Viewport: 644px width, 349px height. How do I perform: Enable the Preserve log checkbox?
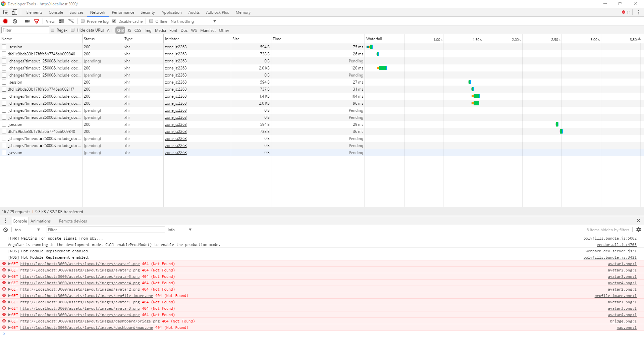(83, 21)
